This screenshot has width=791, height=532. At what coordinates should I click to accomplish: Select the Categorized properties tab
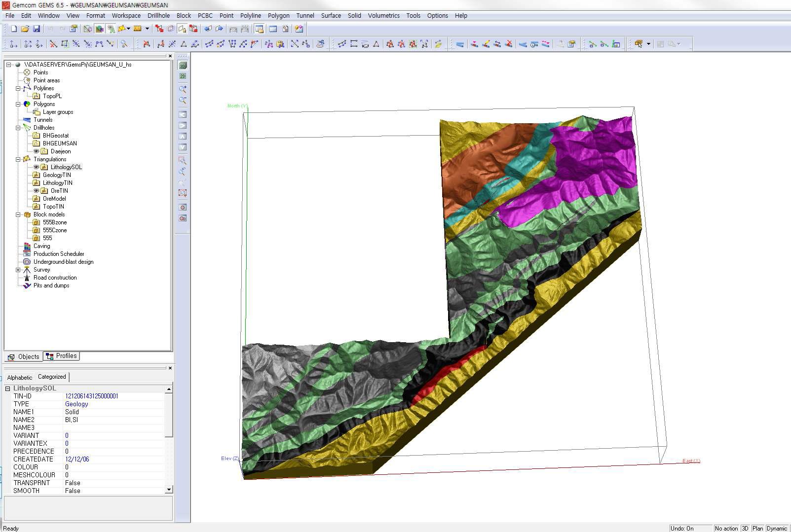pos(52,377)
